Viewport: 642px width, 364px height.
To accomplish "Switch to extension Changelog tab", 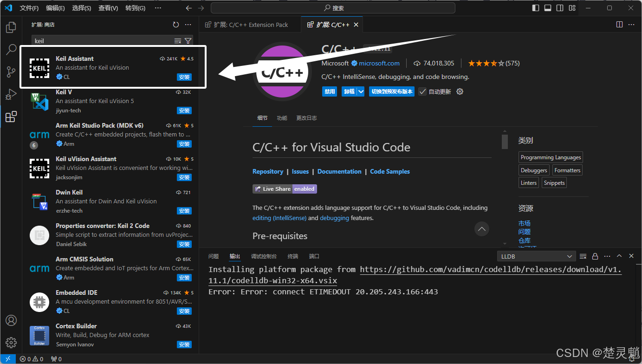I will (306, 118).
